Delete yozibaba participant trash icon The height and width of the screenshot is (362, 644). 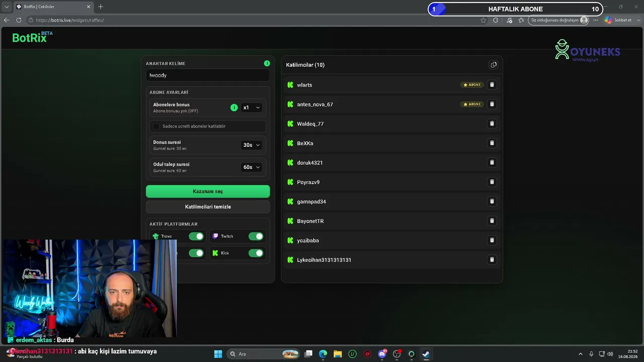pyautogui.click(x=492, y=240)
